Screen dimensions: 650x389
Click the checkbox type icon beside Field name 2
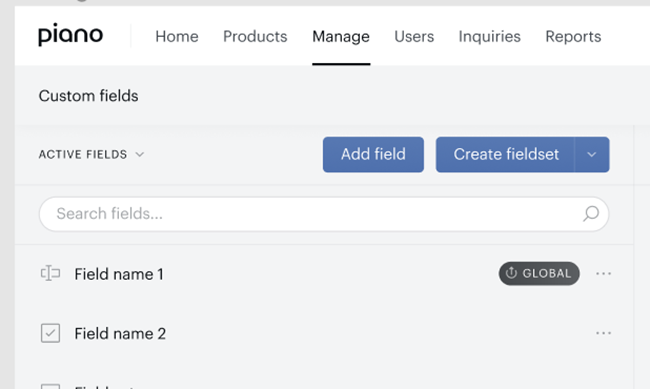(50, 333)
